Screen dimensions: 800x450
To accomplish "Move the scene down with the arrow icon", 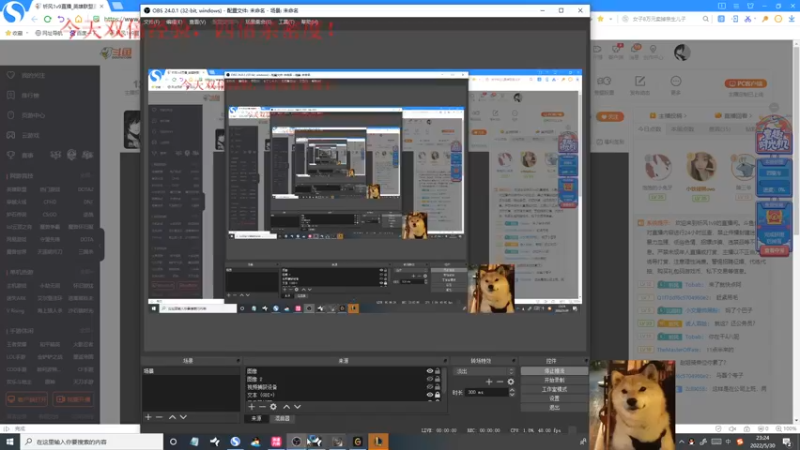I will [x=183, y=417].
